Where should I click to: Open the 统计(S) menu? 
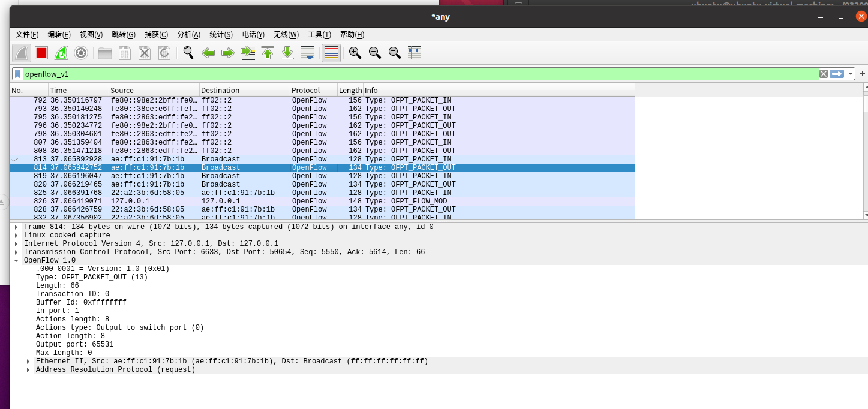pyautogui.click(x=221, y=35)
